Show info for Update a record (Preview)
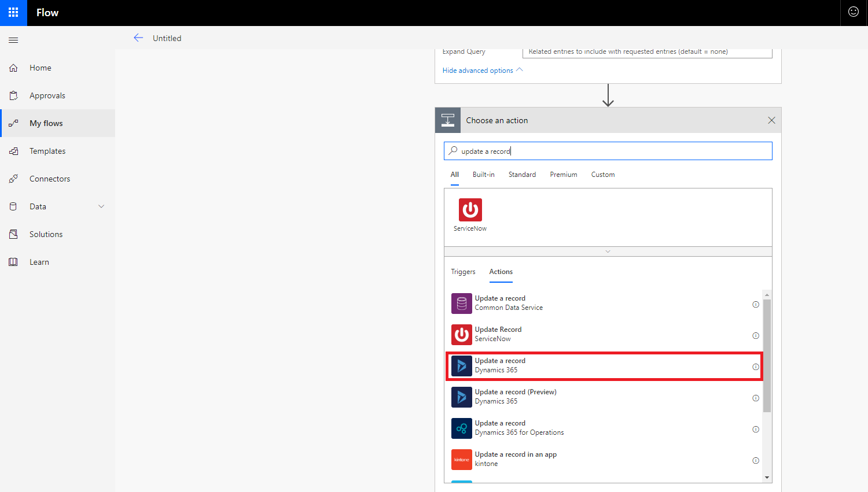 tap(756, 398)
